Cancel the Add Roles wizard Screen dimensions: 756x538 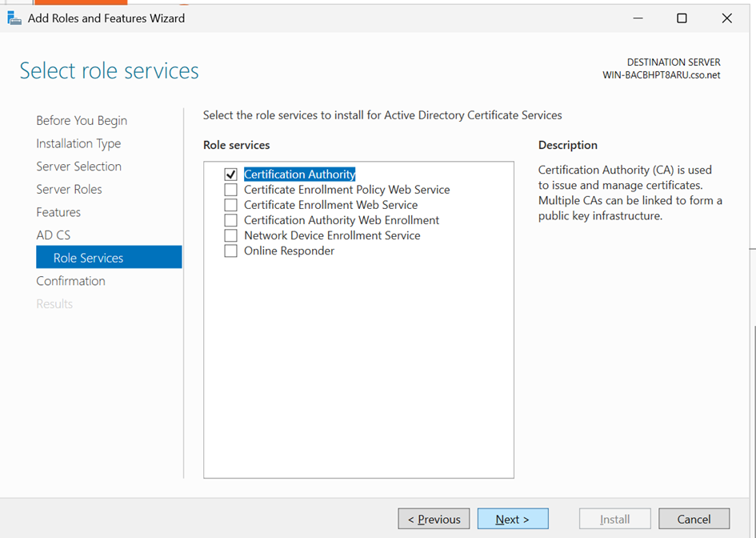coord(694,519)
